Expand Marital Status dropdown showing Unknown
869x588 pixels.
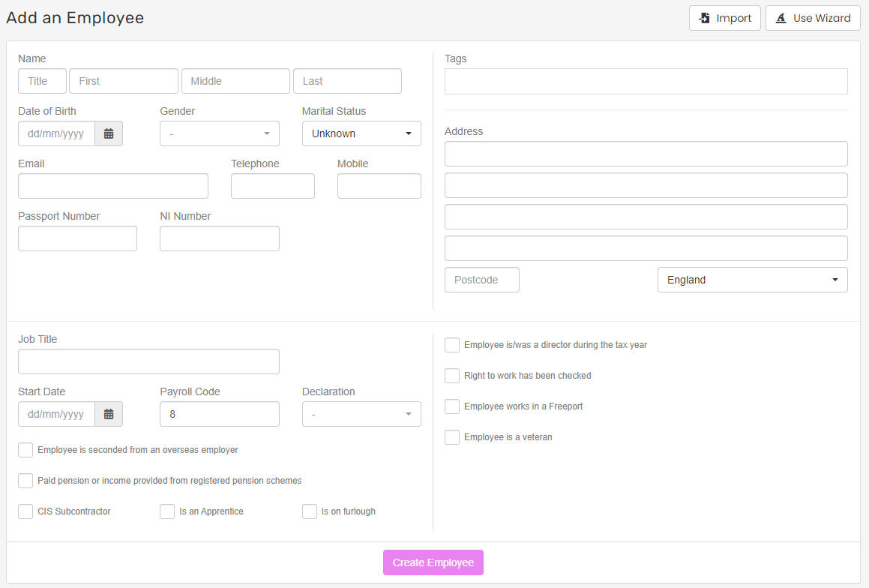click(x=361, y=133)
